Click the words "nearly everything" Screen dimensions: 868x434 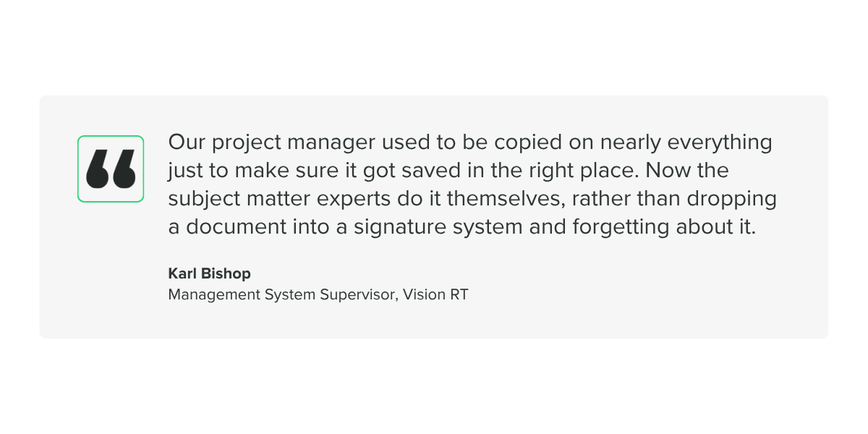[685, 142]
